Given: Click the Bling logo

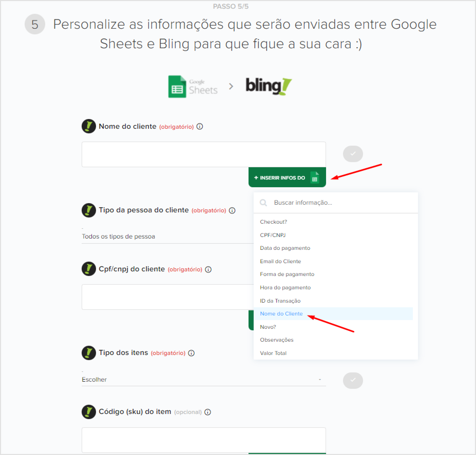Looking at the screenshot, I should pyautogui.click(x=269, y=86).
